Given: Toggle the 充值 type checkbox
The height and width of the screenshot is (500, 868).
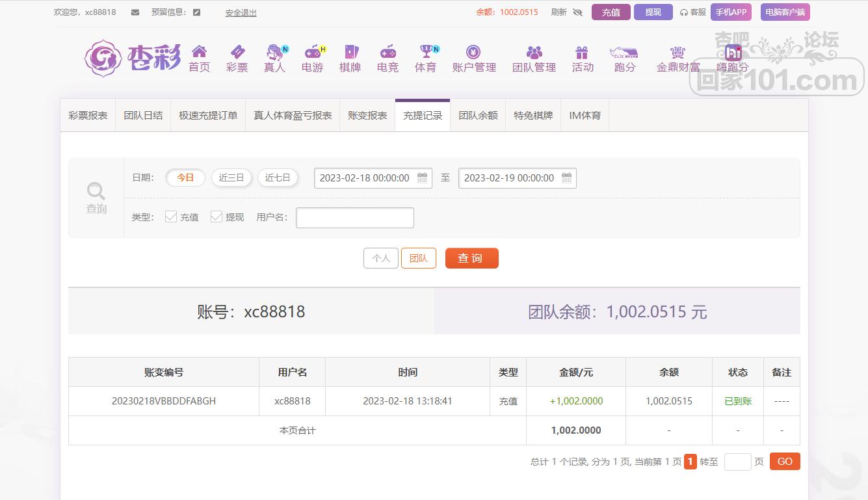Looking at the screenshot, I should [x=171, y=217].
